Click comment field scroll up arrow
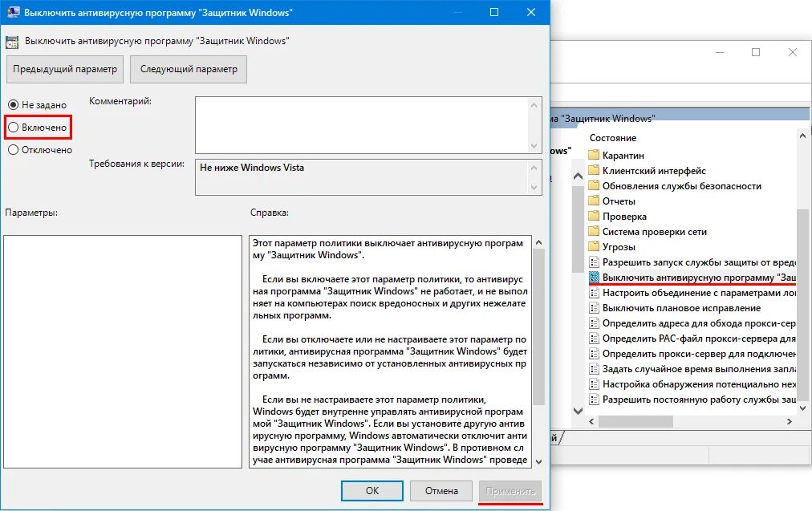 tap(534, 105)
